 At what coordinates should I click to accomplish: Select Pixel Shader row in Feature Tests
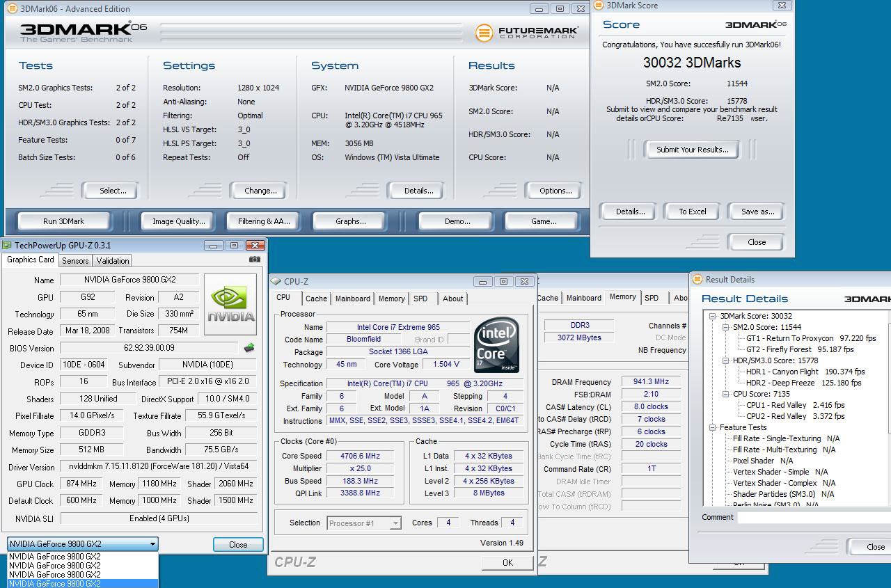point(763,461)
